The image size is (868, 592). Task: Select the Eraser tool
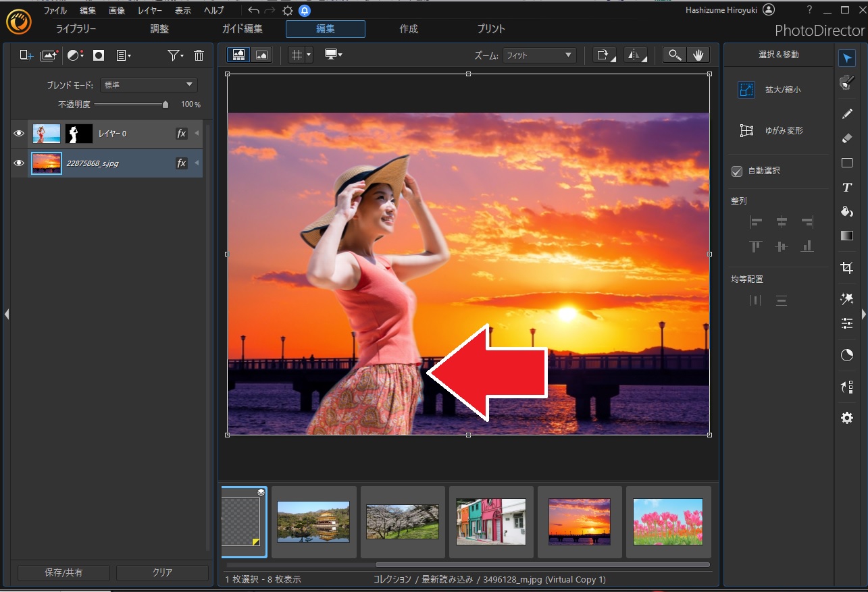pos(846,138)
